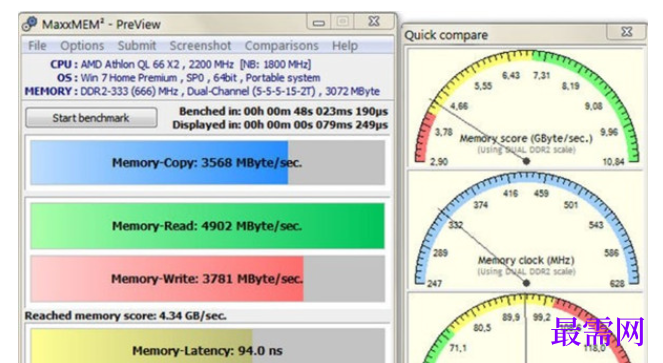
Task: Click the red Memory-Write result bar
Action: pos(207,278)
